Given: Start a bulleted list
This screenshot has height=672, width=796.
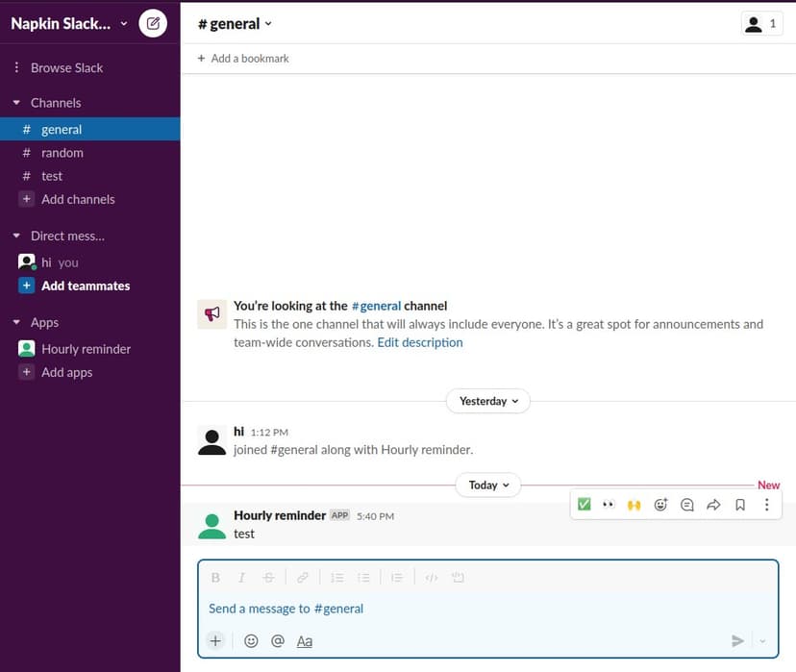Looking at the screenshot, I should [x=363, y=578].
